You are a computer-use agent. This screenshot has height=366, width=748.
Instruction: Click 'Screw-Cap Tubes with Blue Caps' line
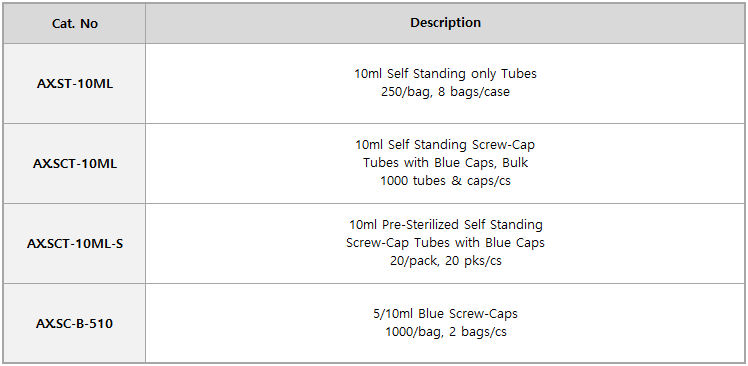pyautogui.click(x=446, y=242)
